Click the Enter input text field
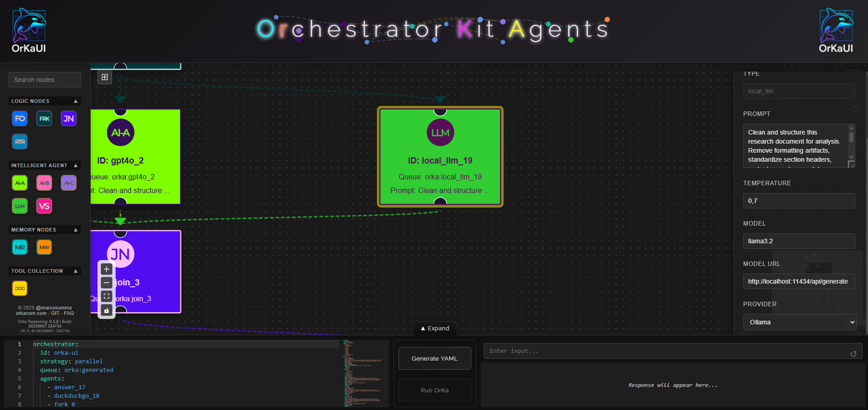868x410 pixels. (x=671, y=351)
